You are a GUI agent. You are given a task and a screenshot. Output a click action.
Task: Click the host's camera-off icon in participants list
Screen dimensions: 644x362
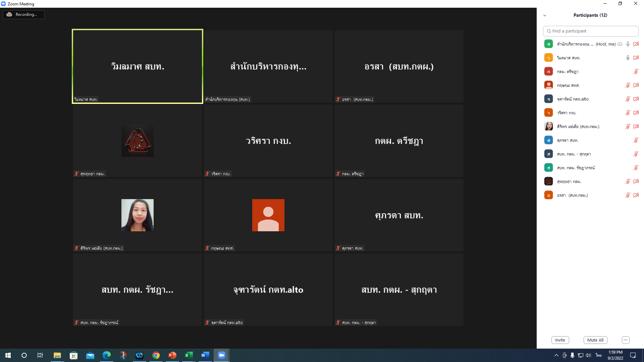636,44
